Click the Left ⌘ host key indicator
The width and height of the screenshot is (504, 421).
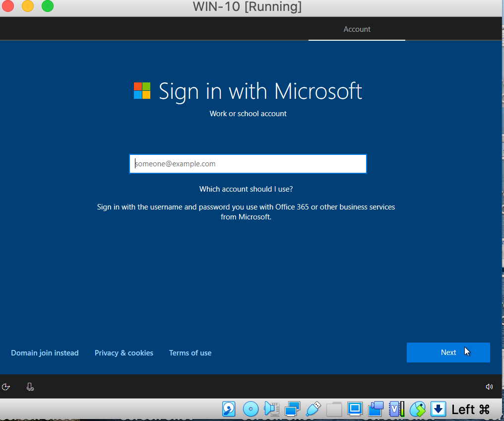(471, 410)
